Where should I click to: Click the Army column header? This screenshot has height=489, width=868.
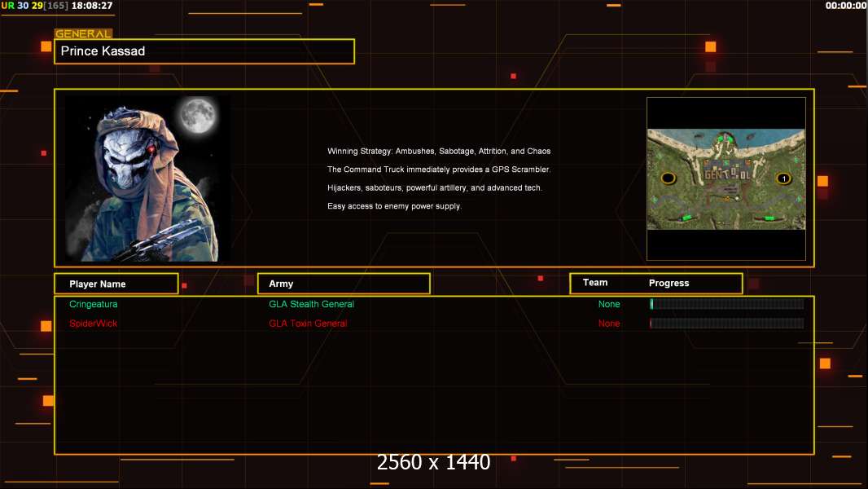(x=344, y=284)
